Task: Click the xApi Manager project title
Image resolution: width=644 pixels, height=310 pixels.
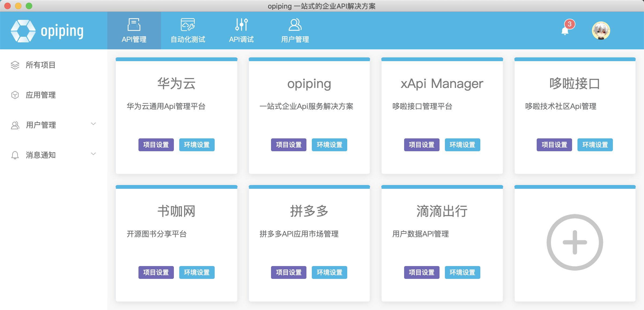Action: [442, 83]
